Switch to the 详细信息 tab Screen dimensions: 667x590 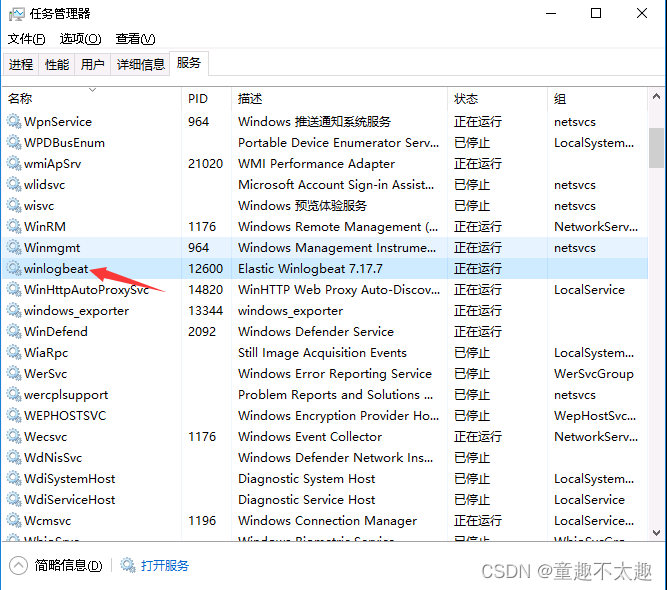coord(140,65)
